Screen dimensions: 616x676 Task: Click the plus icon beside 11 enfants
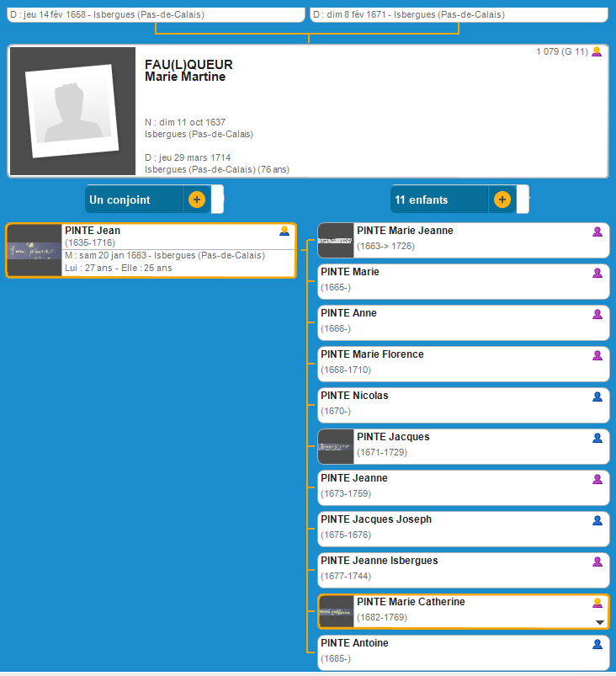[x=502, y=200]
